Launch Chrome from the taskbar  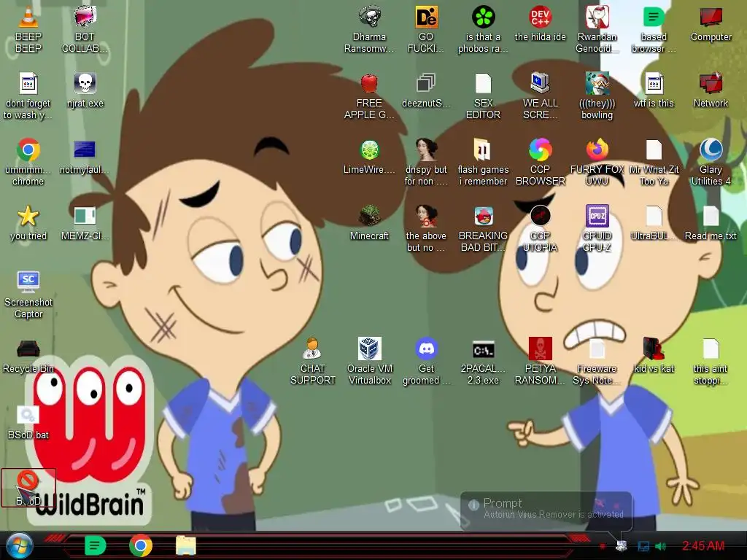click(x=141, y=545)
